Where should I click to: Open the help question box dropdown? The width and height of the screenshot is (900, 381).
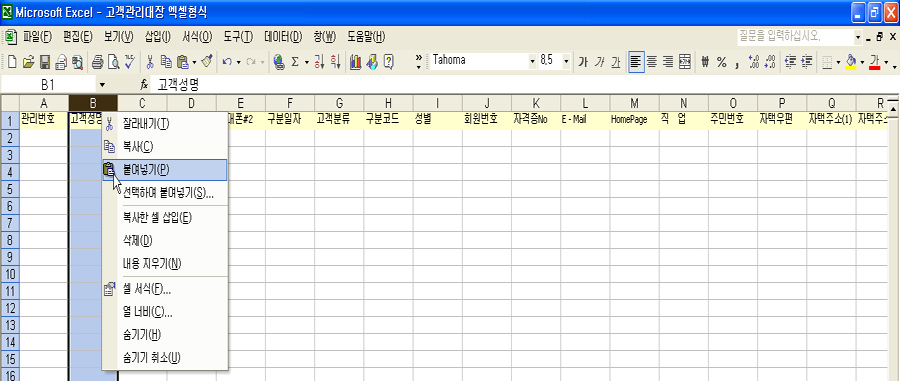(858, 38)
